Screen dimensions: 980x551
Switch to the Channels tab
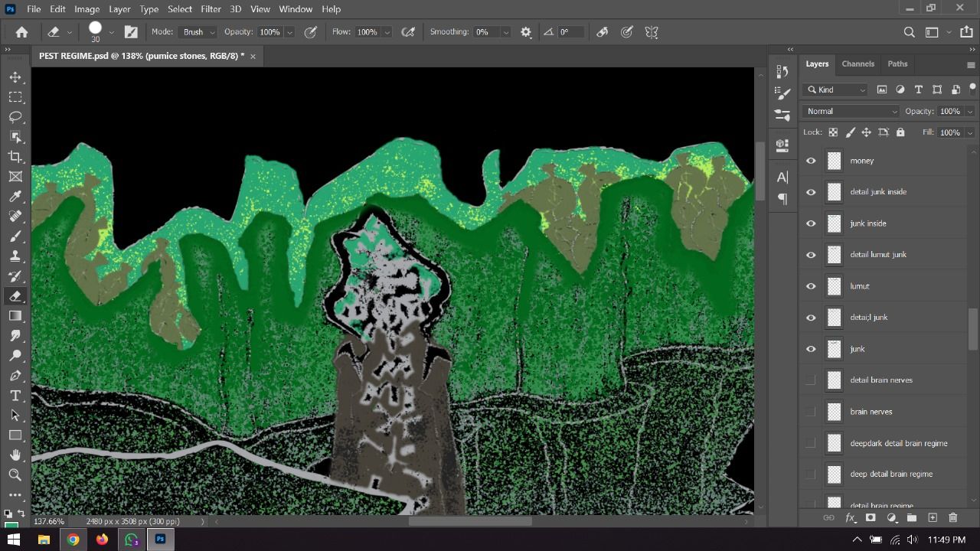tap(857, 64)
